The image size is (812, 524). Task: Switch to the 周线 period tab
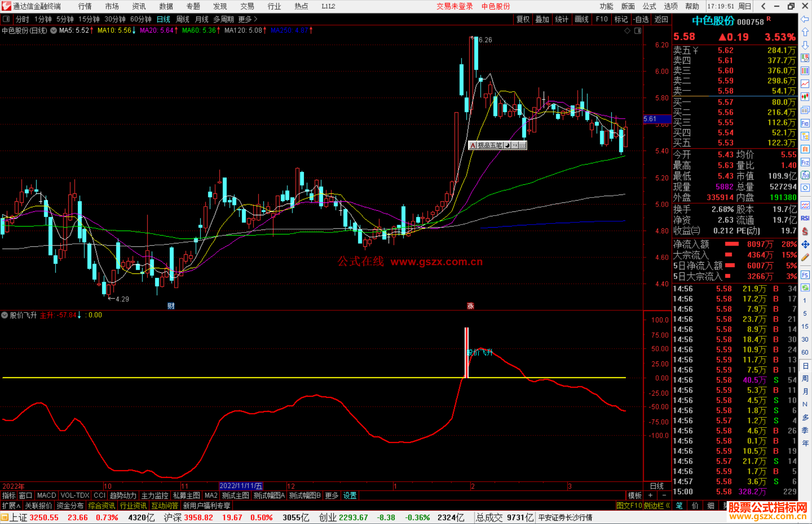click(183, 19)
